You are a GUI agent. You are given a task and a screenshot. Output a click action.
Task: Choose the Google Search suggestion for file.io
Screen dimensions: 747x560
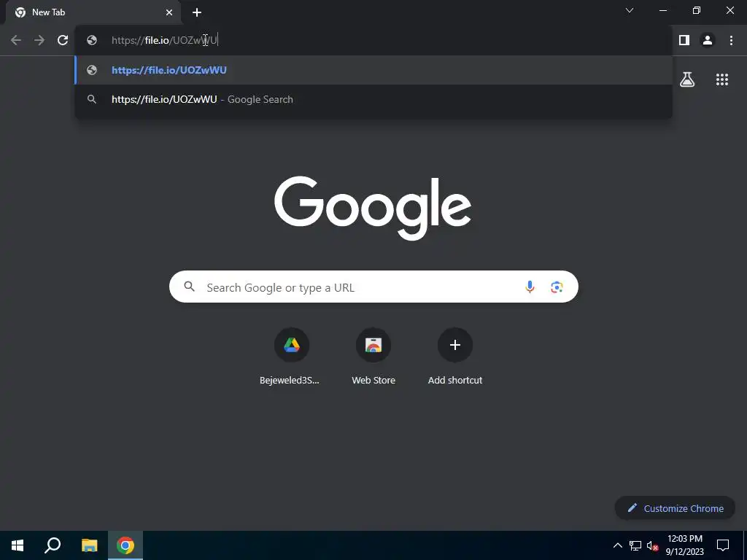coord(373,99)
